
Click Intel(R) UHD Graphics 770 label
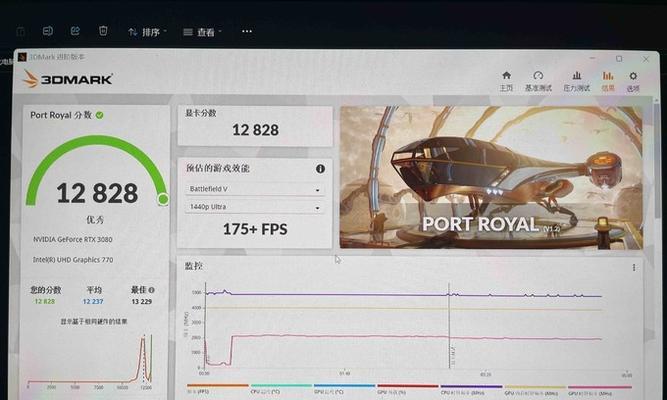coord(73,260)
